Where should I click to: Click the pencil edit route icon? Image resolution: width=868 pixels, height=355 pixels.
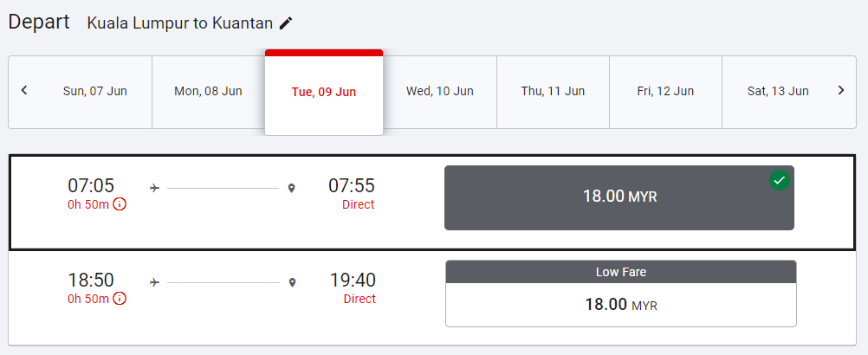pyautogui.click(x=286, y=23)
